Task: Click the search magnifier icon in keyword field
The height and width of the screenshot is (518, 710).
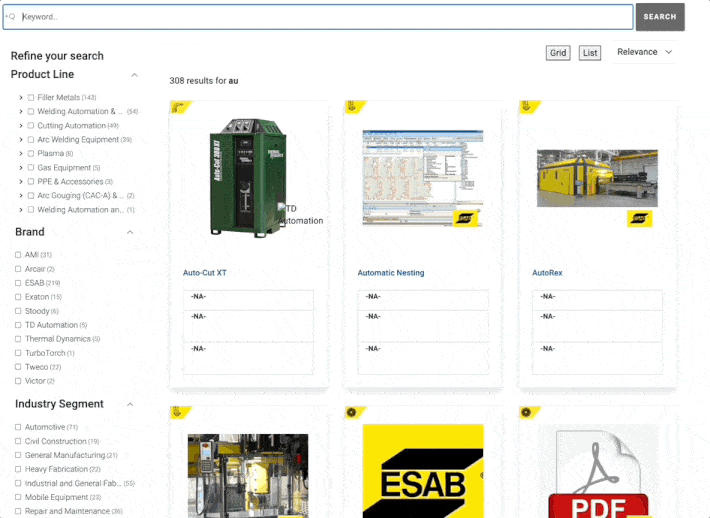Action: coord(11,17)
